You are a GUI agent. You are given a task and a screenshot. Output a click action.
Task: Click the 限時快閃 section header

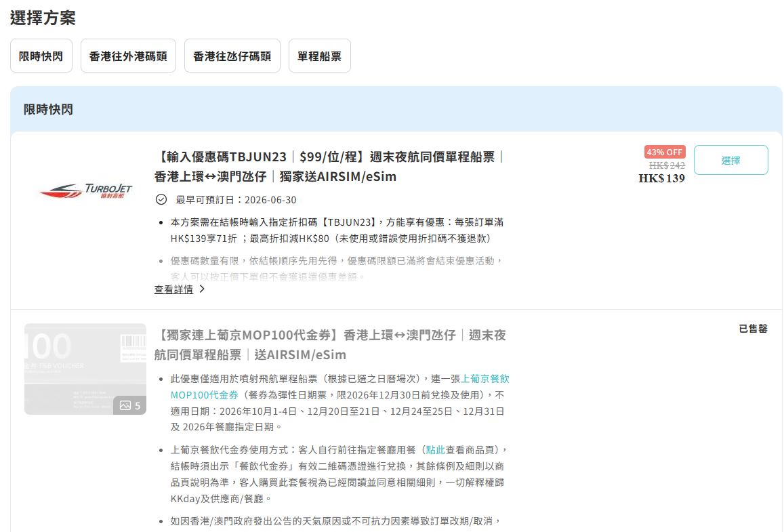(x=48, y=110)
